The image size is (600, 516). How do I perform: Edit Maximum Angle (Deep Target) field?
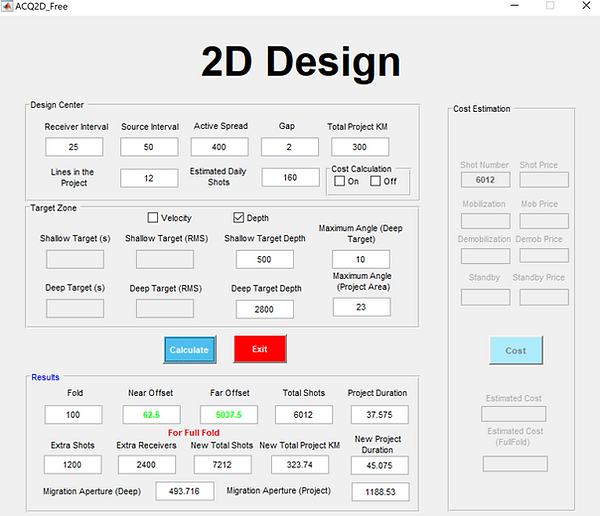(x=361, y=259)
